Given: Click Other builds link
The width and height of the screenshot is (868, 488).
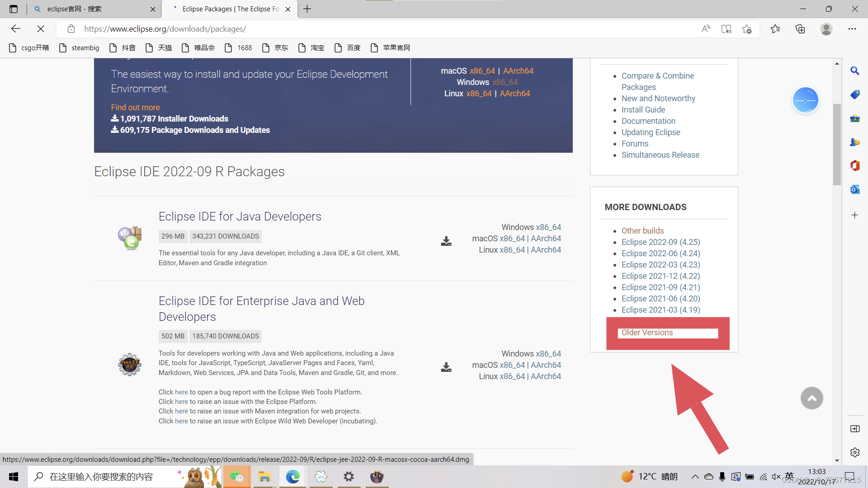Looking at the screenshot, I should click(642, 231).
